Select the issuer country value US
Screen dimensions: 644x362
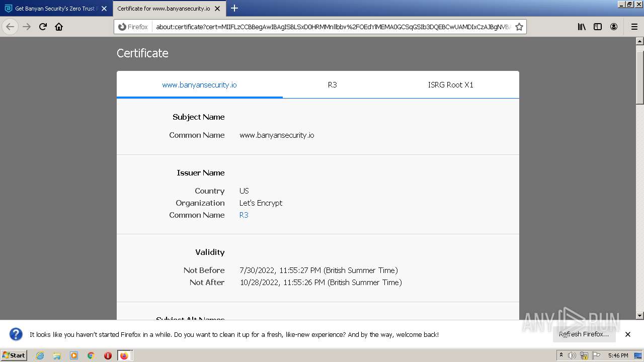244,191
